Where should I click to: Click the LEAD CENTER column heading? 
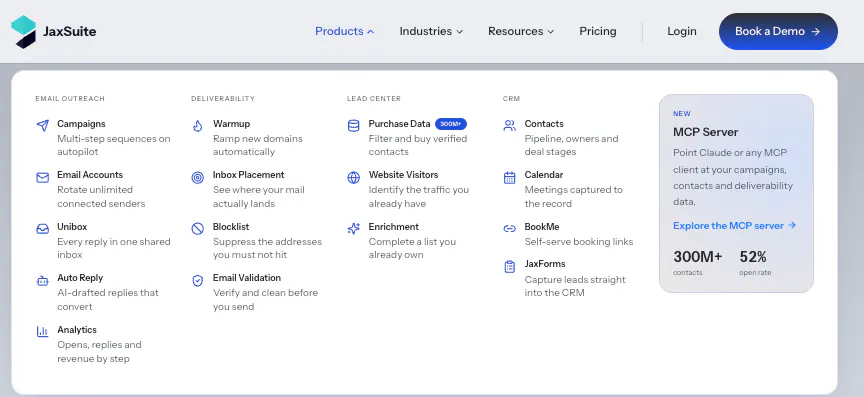374,99
